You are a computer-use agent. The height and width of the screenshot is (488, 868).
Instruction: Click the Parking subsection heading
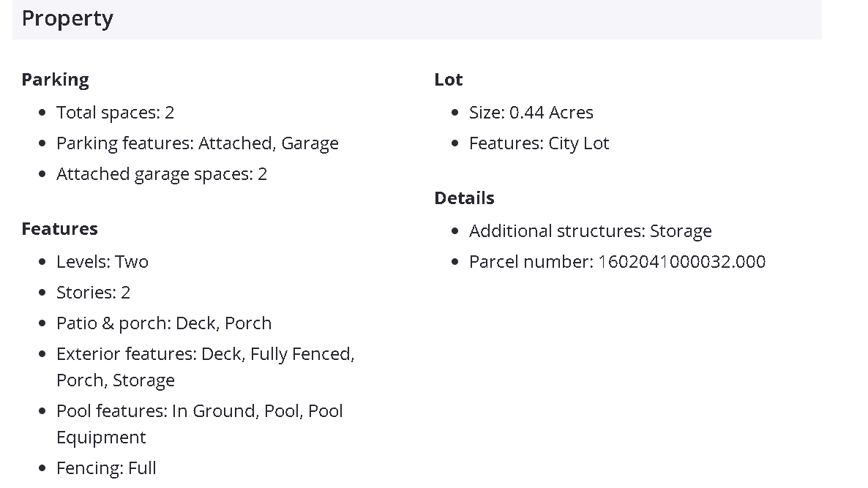55,80
